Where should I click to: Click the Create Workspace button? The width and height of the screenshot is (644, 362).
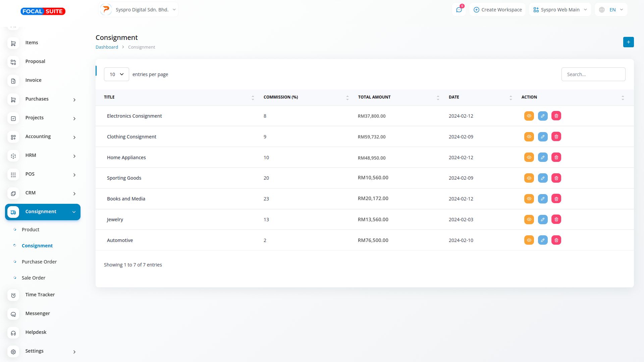pos(497,10)
